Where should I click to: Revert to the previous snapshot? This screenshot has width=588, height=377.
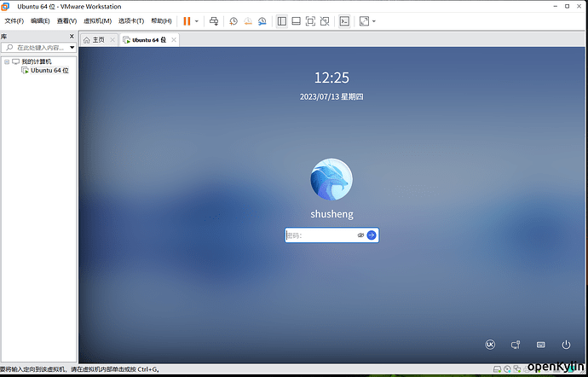pos(247,20)
